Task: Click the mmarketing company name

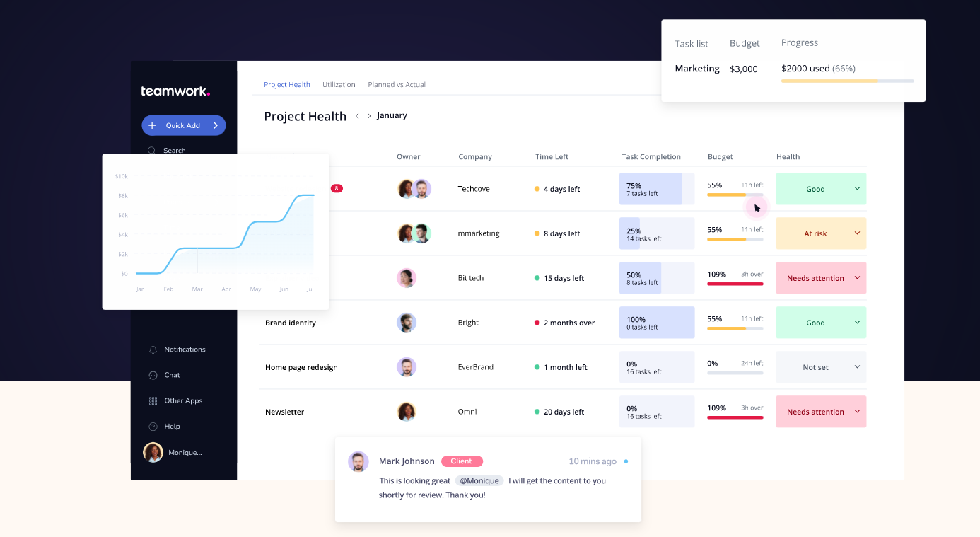Action: (479, 233)
